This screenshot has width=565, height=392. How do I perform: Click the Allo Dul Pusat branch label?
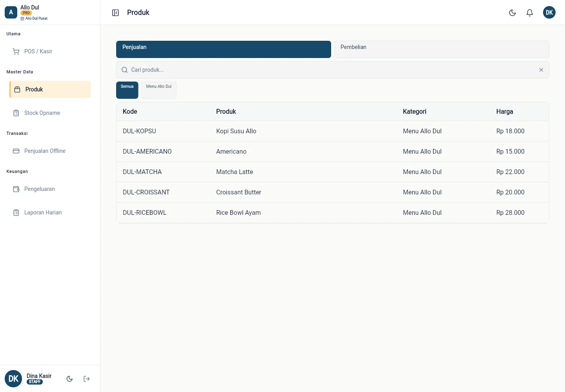point(34,18)
